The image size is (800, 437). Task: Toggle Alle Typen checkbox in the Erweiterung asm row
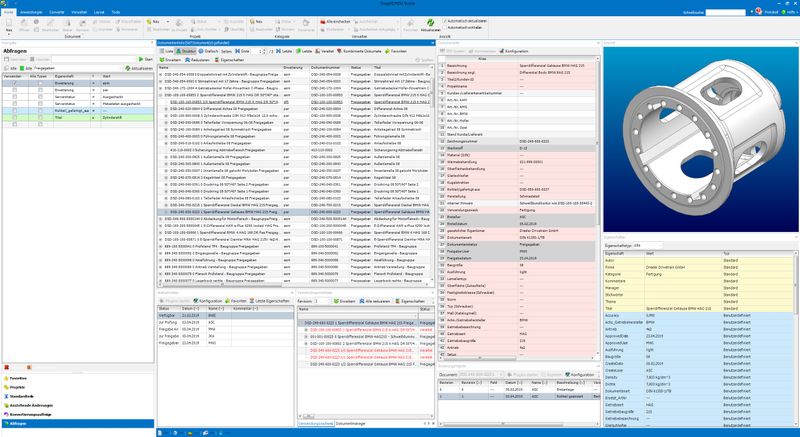(40, 83)
